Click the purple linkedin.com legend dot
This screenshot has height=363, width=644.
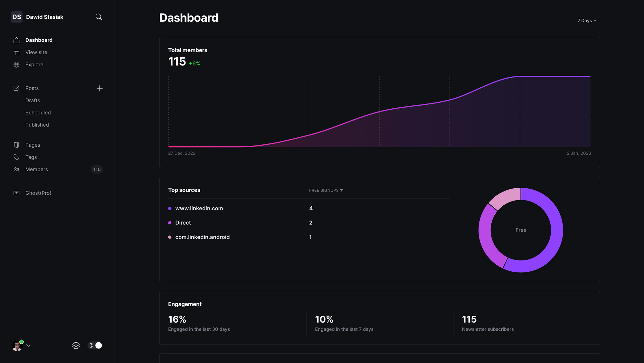170,209
